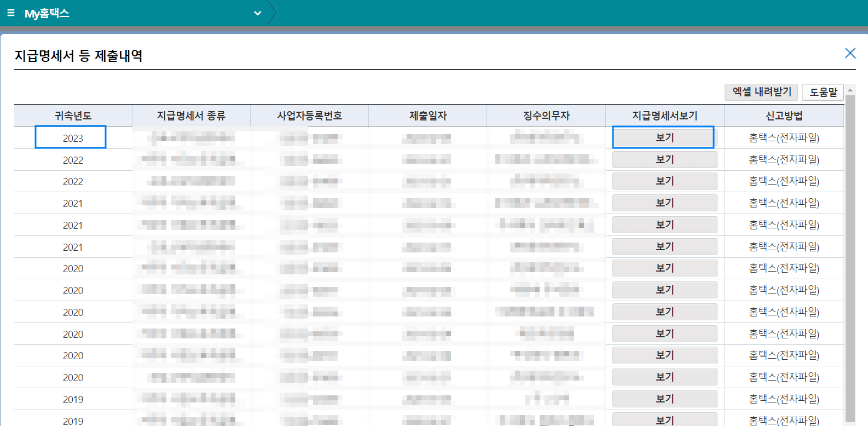This screenshot has height=426, width=868.
Task: Click the scrollbar up arrow
Action: coord(850,90)
